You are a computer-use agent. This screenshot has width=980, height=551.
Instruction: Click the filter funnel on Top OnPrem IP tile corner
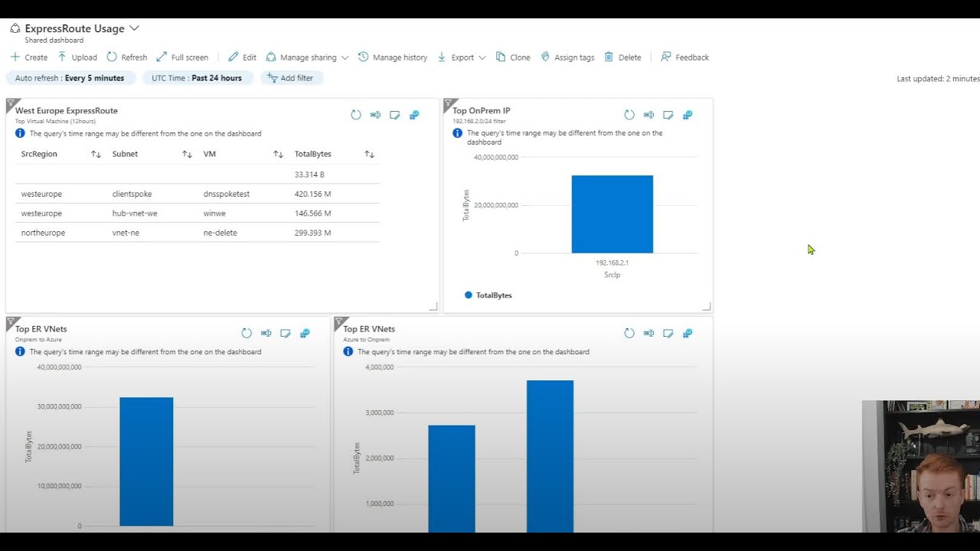click(449, 103)
